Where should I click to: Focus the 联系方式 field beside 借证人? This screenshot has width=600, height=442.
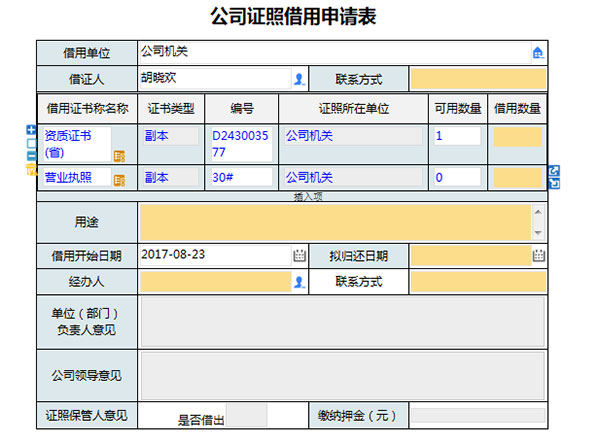point(478,79)
